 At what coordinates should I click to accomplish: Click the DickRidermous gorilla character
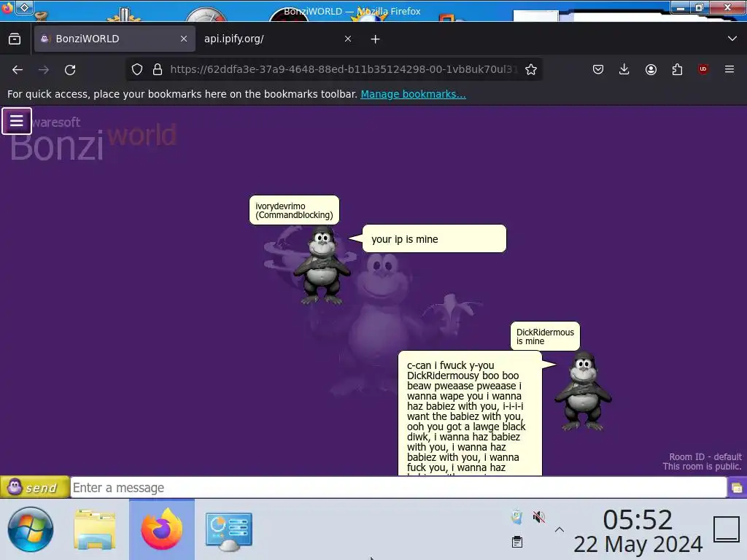click(x=583, y=392)
